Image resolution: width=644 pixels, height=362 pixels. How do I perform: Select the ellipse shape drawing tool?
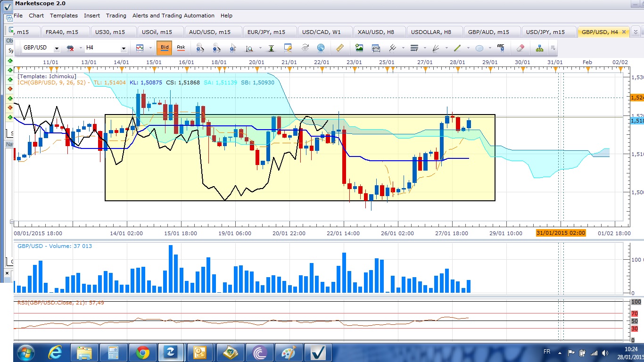point(479,48)
